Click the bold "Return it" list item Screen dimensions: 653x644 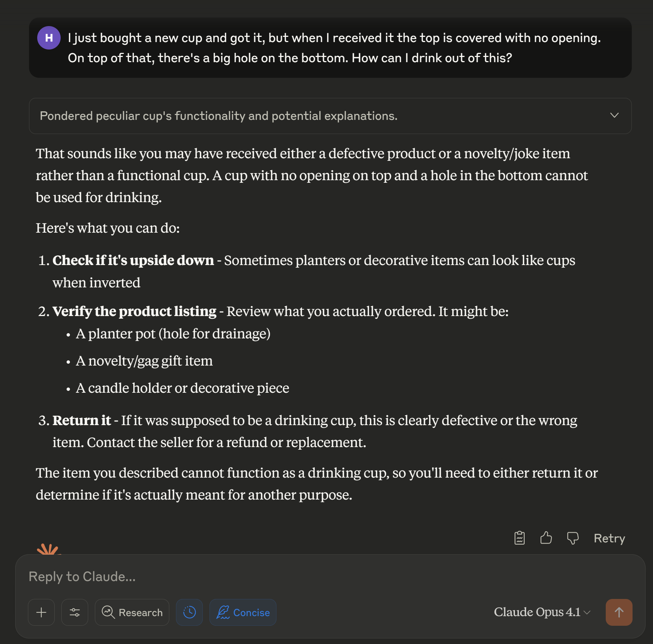pos(81,420)
